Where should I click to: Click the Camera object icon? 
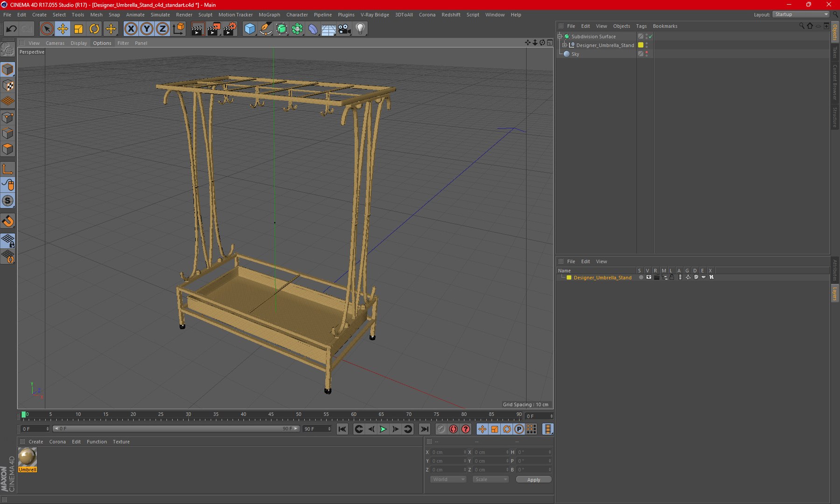344,29
